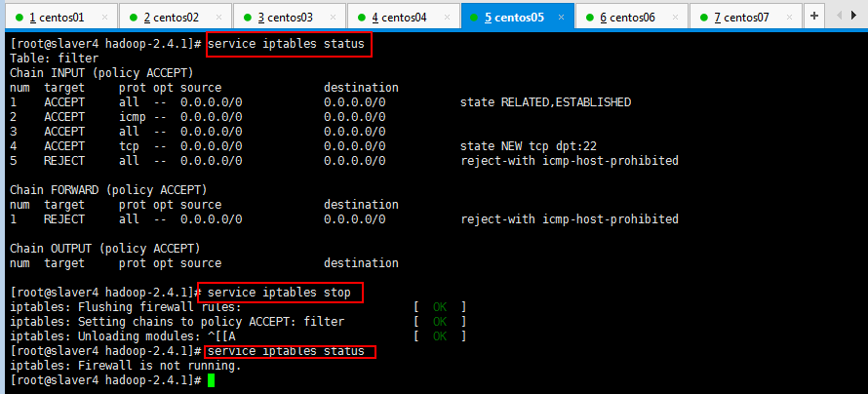Image resolution: width=868 pixels, height=394 pixels.
Task: Click 'state NEW tcp dpt:22' text
Action: pyautogui.click(x=529, y=146)
